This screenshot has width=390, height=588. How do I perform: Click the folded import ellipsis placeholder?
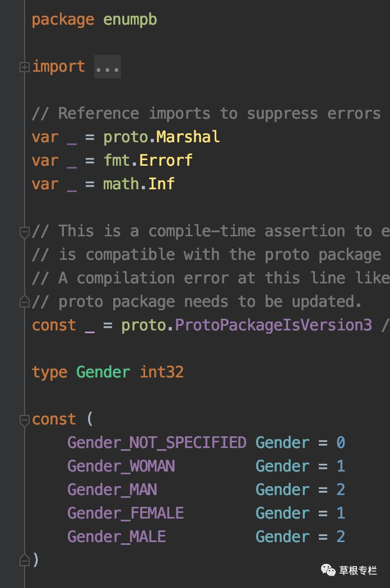pyautogui.click(x=108, y=67)
